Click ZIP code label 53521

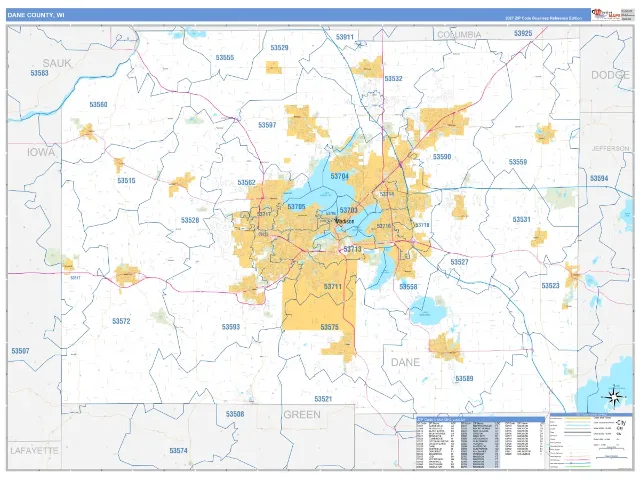click(323, 399)
